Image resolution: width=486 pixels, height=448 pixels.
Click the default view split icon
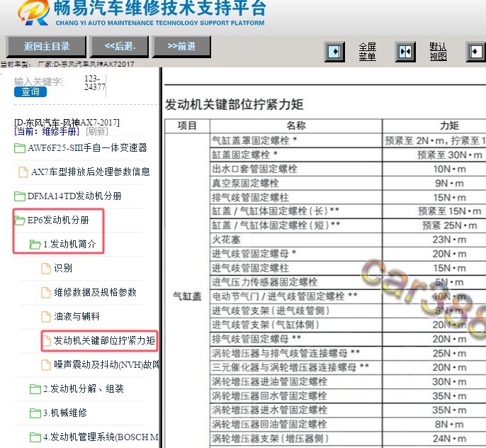point(405,52)
